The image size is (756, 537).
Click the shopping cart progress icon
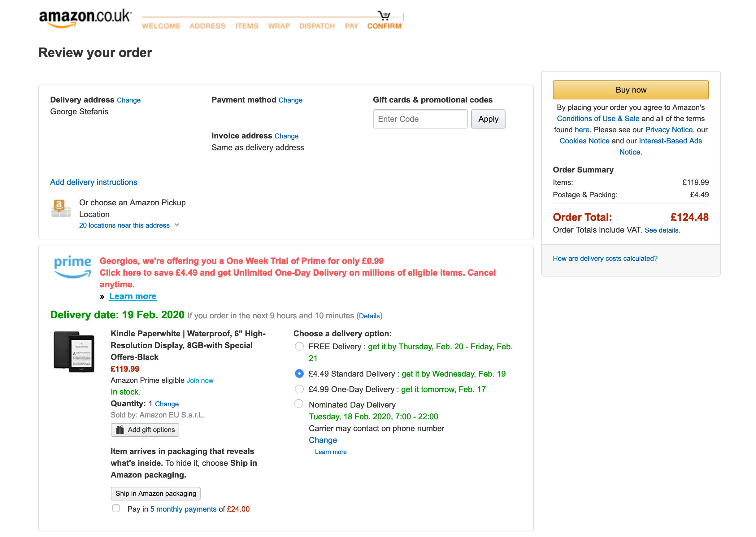pos(384,15)
